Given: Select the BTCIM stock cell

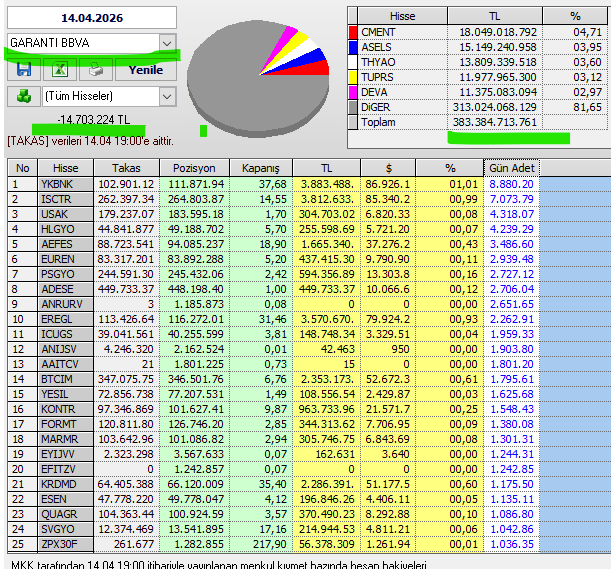Looking at the screenshot, I should (65, 379).
